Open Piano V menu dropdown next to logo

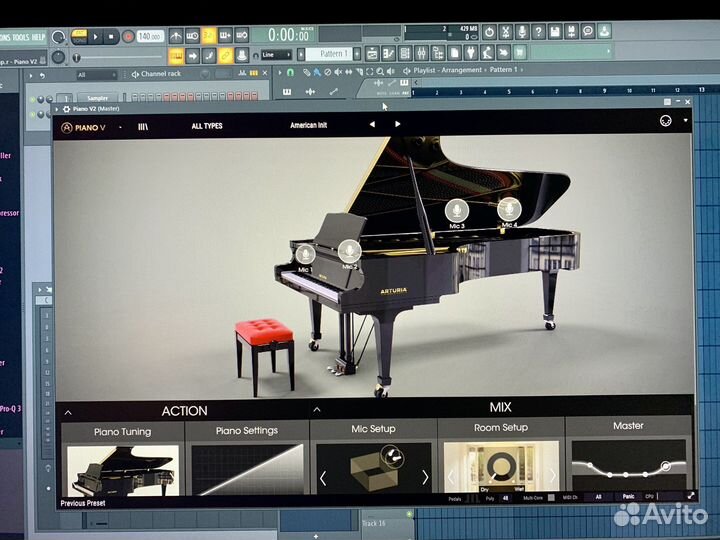[120, 127]
